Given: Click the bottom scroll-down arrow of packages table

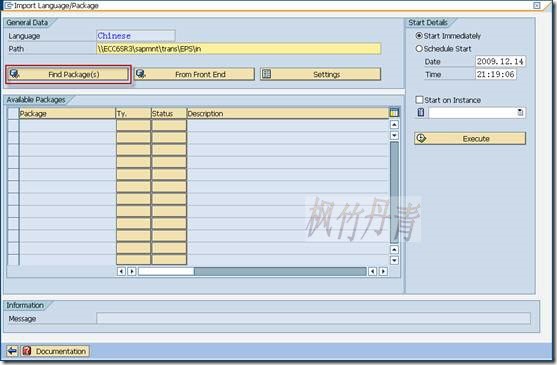Looking at the screenshot, I should coord(394,260).
